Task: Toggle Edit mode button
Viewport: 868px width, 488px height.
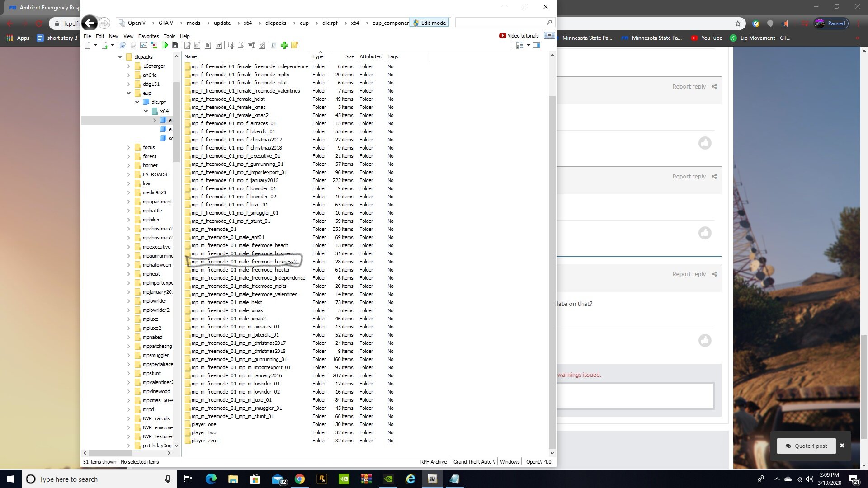Action: [429, 23]
